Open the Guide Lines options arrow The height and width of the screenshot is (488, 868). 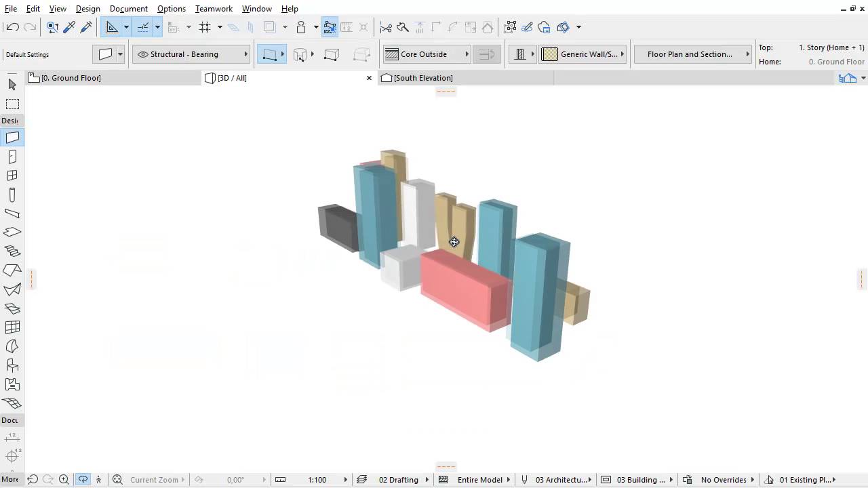coord(126,27)
